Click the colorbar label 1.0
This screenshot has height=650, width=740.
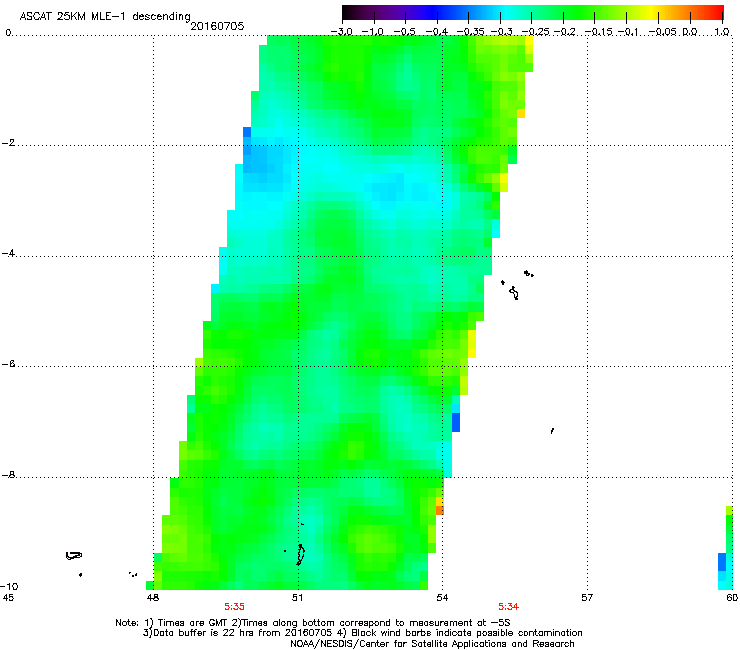(722, 32)
